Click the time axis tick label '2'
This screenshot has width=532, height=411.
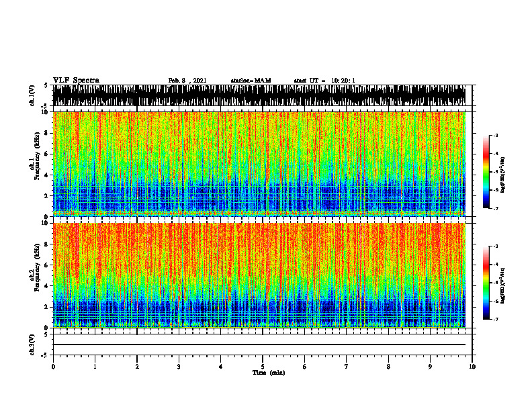(x=137, y=367)
